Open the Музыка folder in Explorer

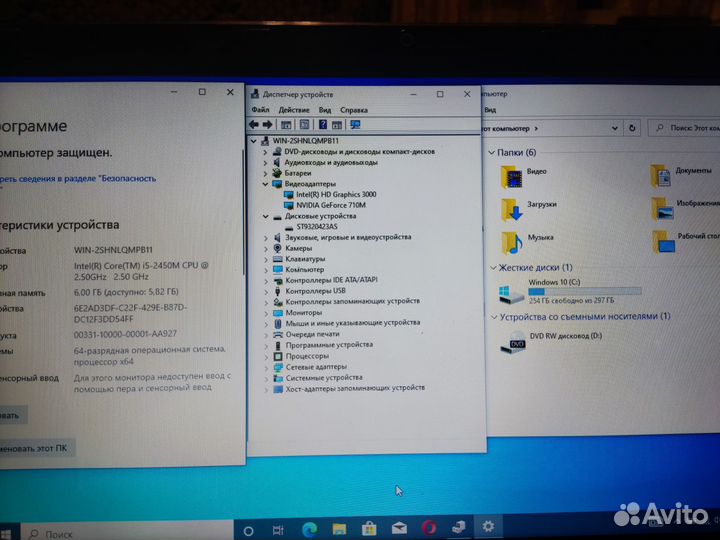point(528,242)
